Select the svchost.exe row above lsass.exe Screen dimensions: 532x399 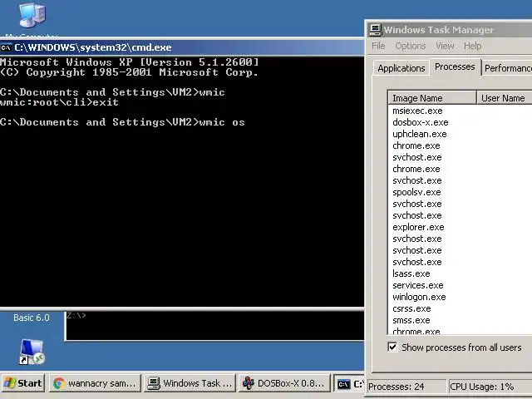417,262
